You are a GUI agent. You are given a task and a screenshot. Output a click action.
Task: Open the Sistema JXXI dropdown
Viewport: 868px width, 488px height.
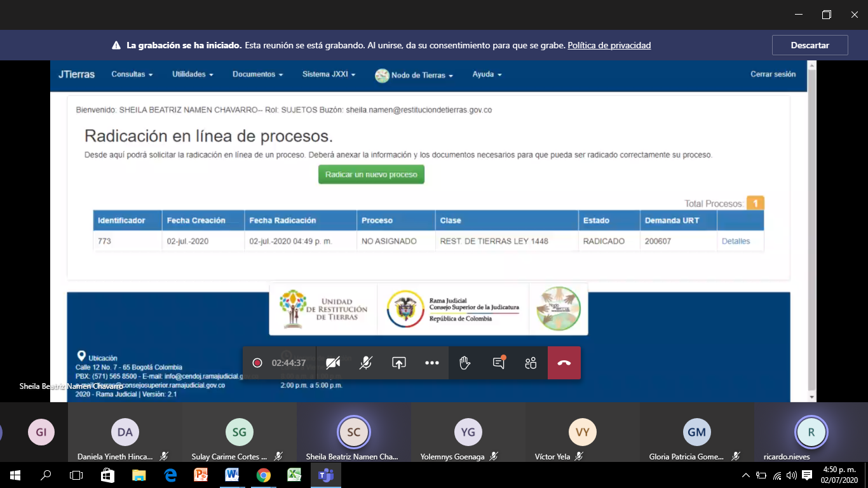329,74
